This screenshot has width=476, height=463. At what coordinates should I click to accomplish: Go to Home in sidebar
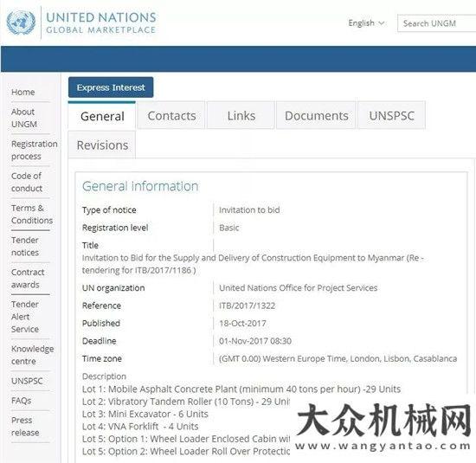(x=23, y=92)
